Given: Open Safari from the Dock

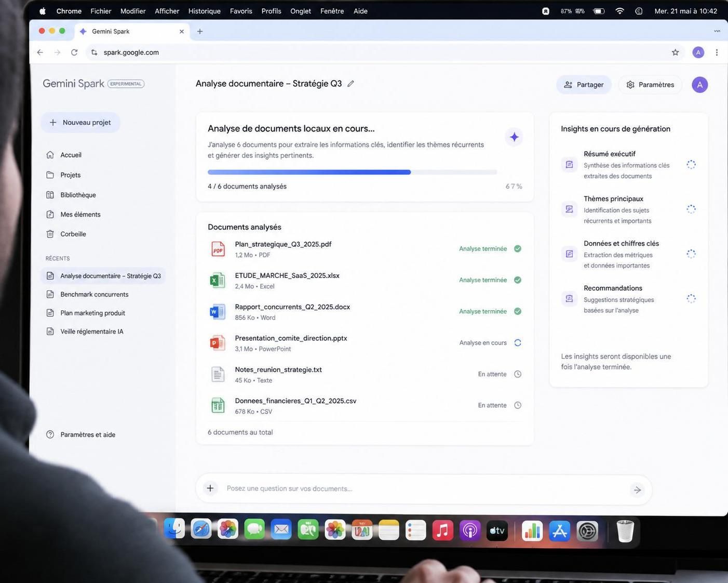Looking at the screenshot, I should click(x=201, y=530).
